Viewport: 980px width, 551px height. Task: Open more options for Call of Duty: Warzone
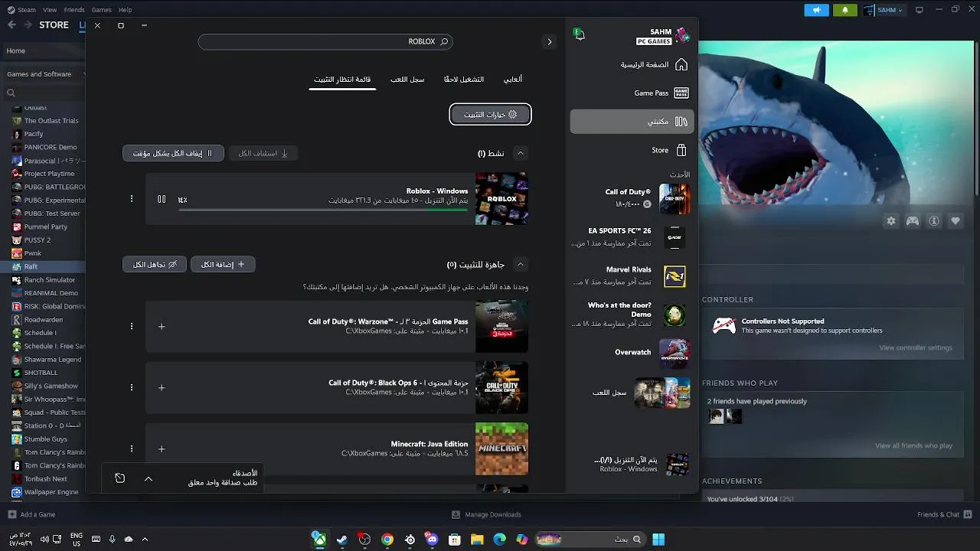click(132, 327)
